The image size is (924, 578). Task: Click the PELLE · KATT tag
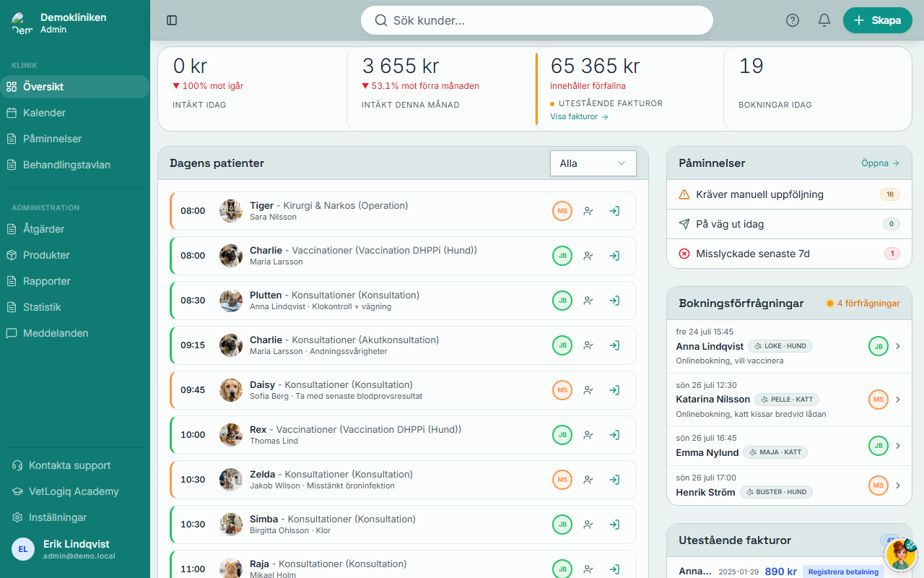pos(787,400)
